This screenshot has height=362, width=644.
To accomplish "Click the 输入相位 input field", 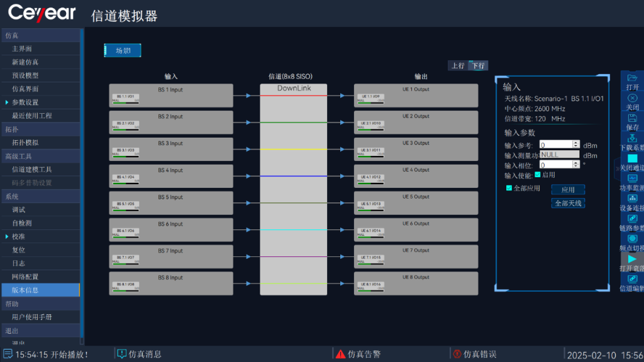I will (556, 165).
